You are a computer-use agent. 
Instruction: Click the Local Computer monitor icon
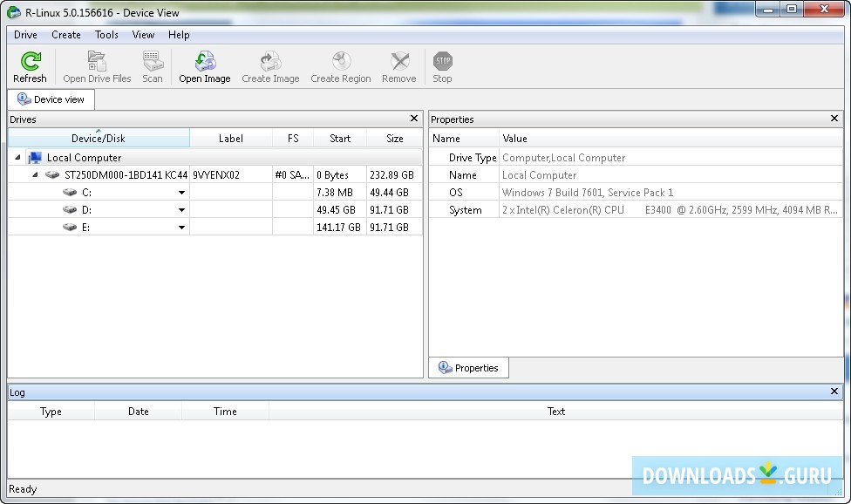click(35, 157)
